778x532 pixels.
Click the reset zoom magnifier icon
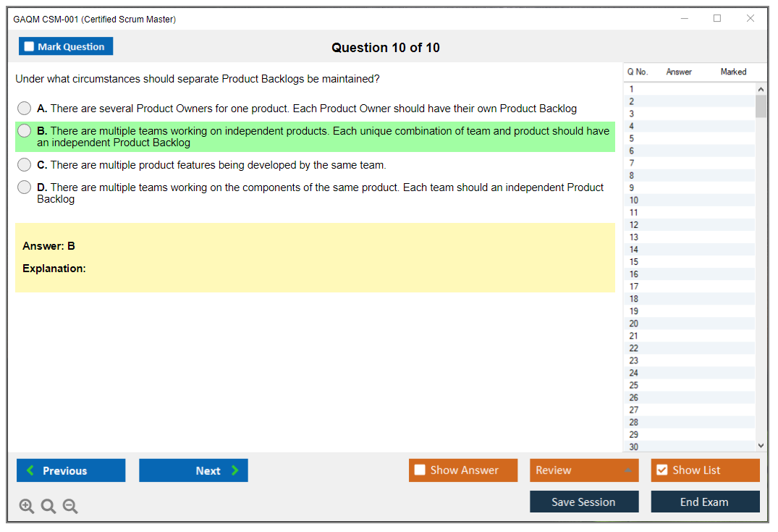pyautogui.click(x=48, y=507)
